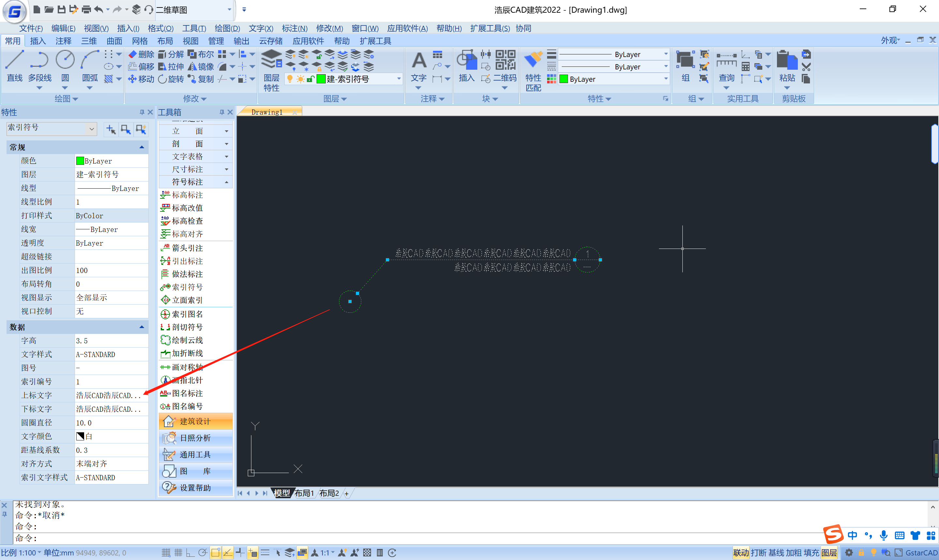This screenshot has height=560, width=939.
Task: Toggle 加粗 bold lines in status bar
Action: 793,553
